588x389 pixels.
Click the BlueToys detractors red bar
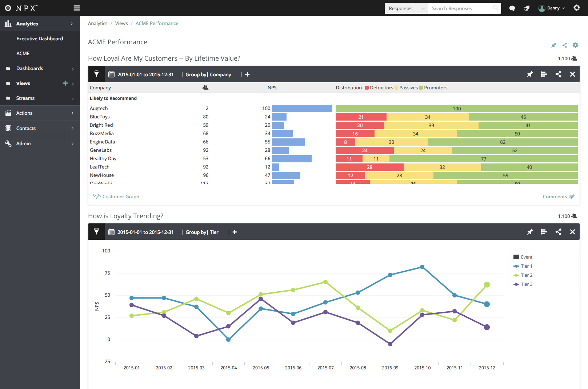361,117
